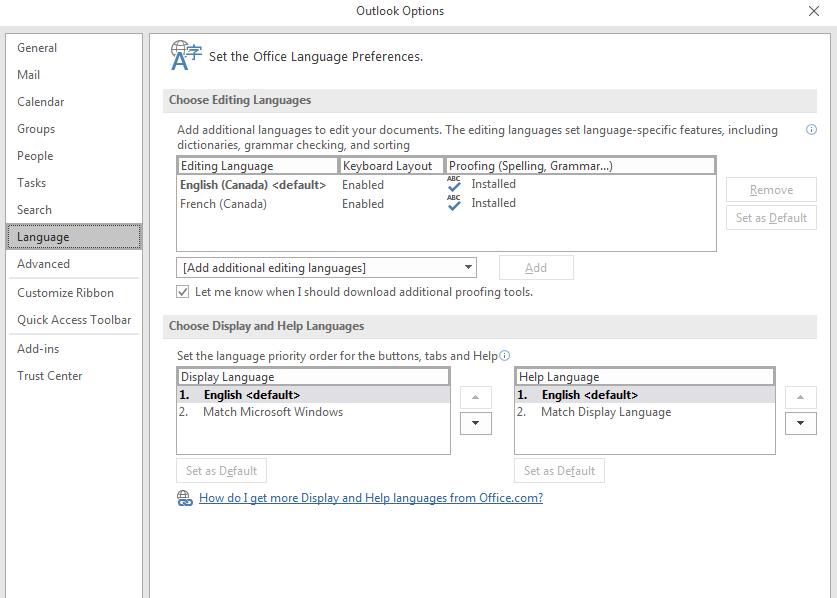The image size is (837, 598).
Task: Click the Add language button
Action: (x=536, y=267)
